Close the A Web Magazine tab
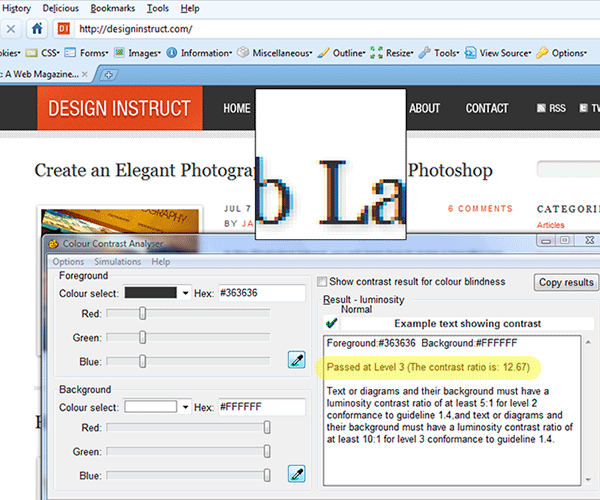Image resolution: width=600 pixels, height=500 pixels. pyautogui.click(x=85, y=74)
